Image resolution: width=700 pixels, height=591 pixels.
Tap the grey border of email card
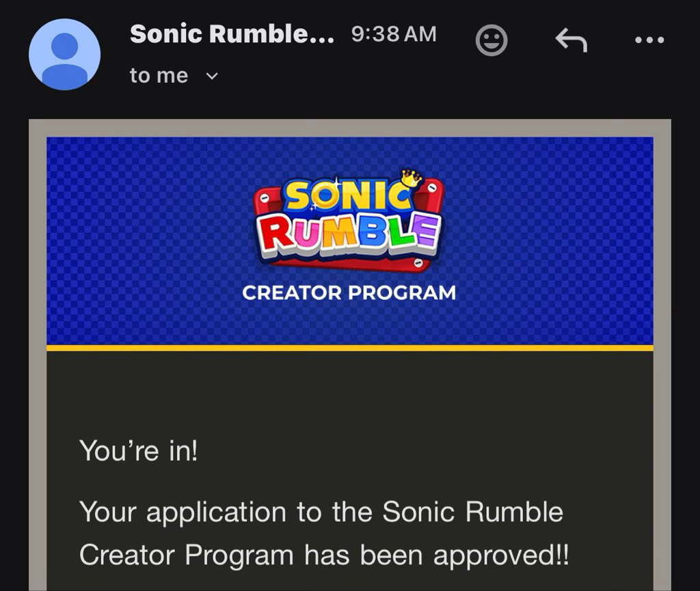tap(38, 342)
